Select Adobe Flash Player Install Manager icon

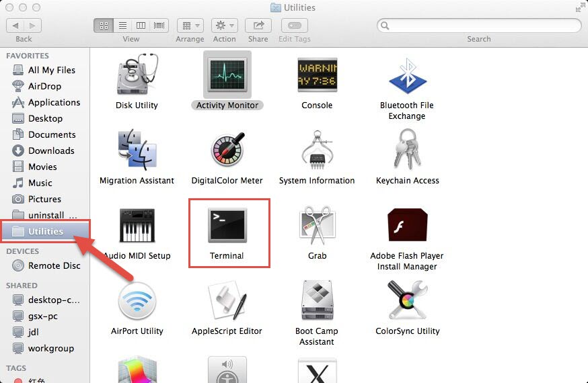(407, 224)
